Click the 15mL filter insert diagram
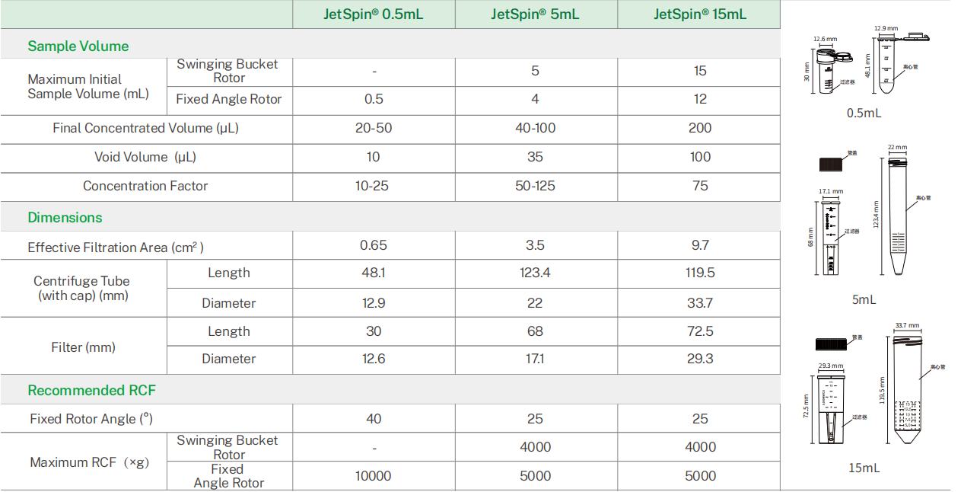Image resolution: width=980 pixels, height=492 pixels. coord(831,409)
